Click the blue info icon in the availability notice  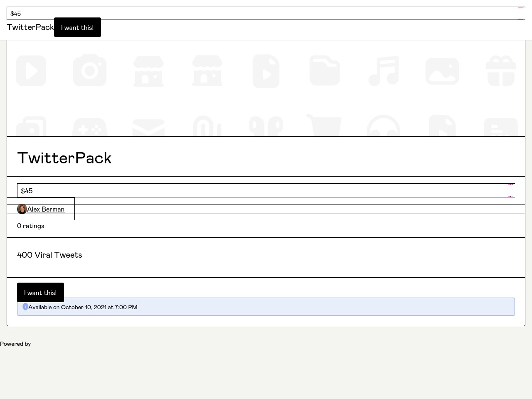coord(25,307)
